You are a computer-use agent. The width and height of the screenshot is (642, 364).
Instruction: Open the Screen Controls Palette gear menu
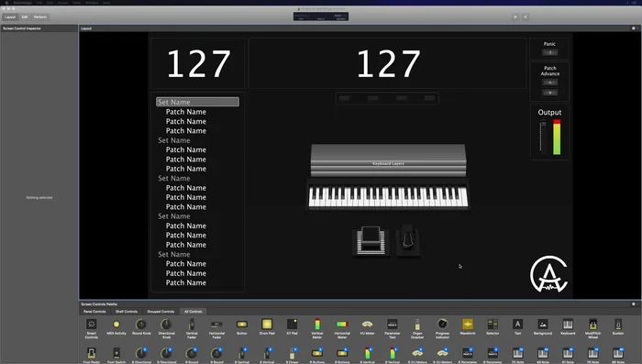coord(634,304)
